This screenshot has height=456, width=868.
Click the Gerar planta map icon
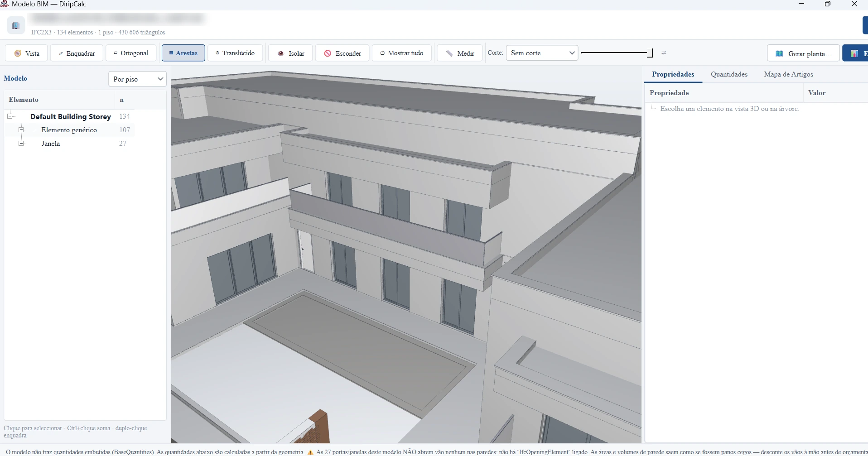779,53
